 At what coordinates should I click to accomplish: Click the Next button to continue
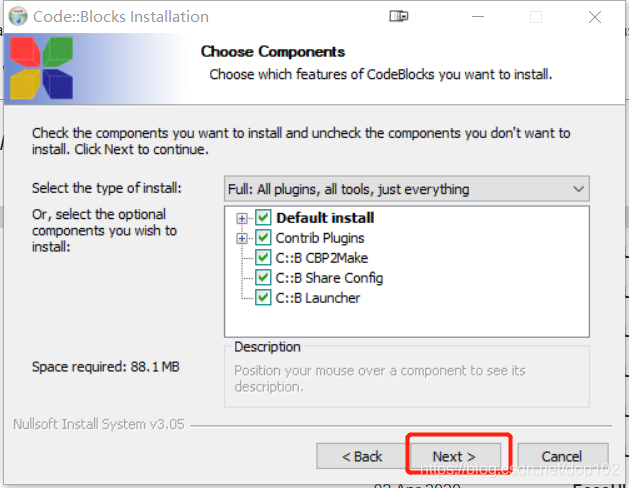(x=454, y=456)
